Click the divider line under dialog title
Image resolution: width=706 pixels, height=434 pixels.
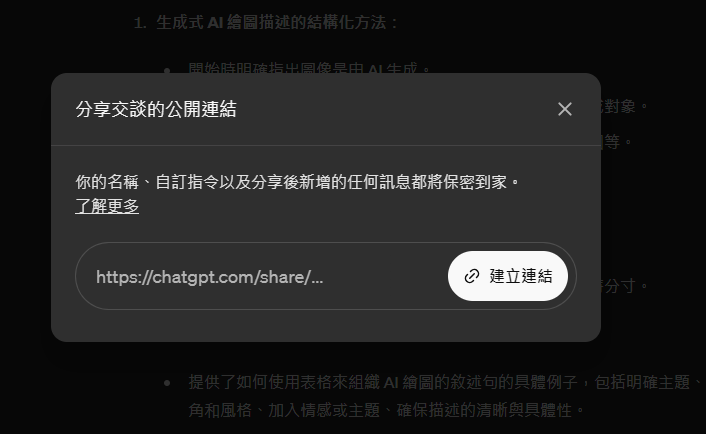coord(326,145)
